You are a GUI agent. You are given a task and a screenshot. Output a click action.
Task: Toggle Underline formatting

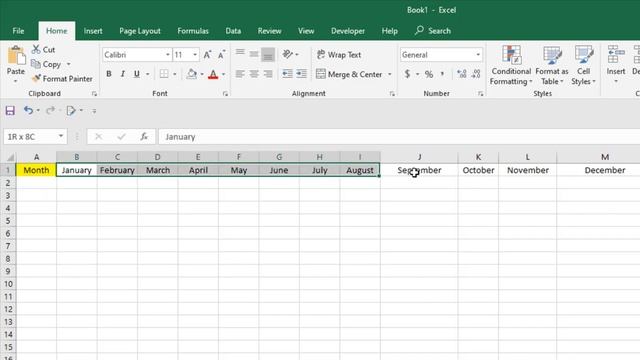tap(136, 74)
